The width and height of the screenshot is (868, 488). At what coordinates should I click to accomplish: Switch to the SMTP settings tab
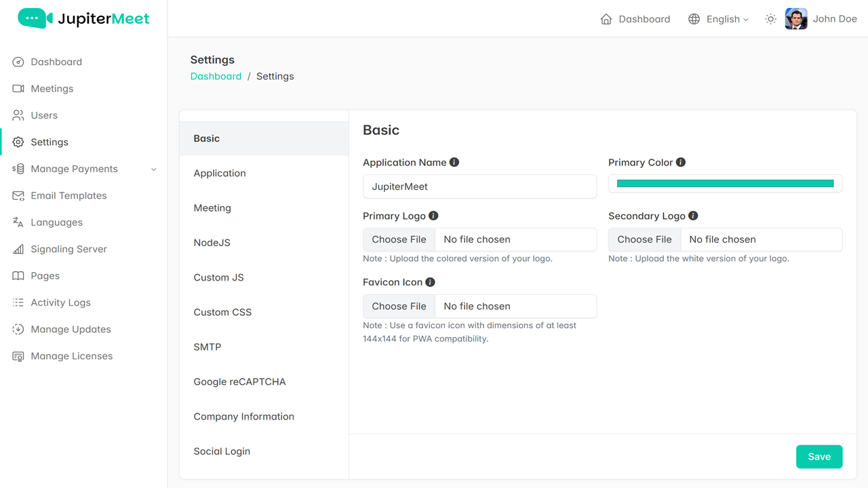pos(208,347)
